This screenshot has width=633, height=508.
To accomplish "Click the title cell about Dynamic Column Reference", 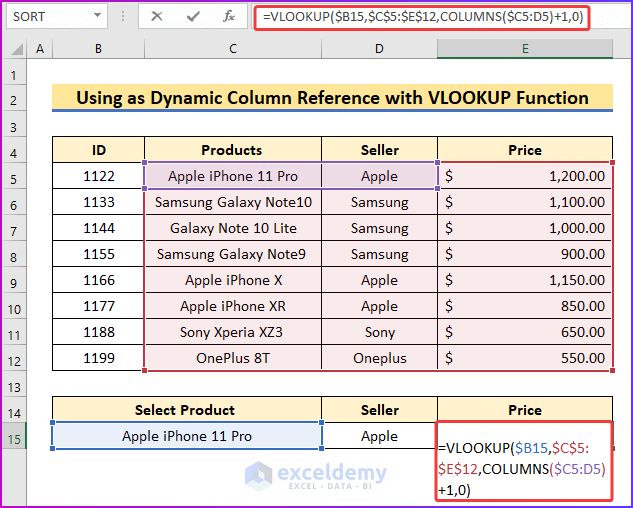I will pos(332,98).
